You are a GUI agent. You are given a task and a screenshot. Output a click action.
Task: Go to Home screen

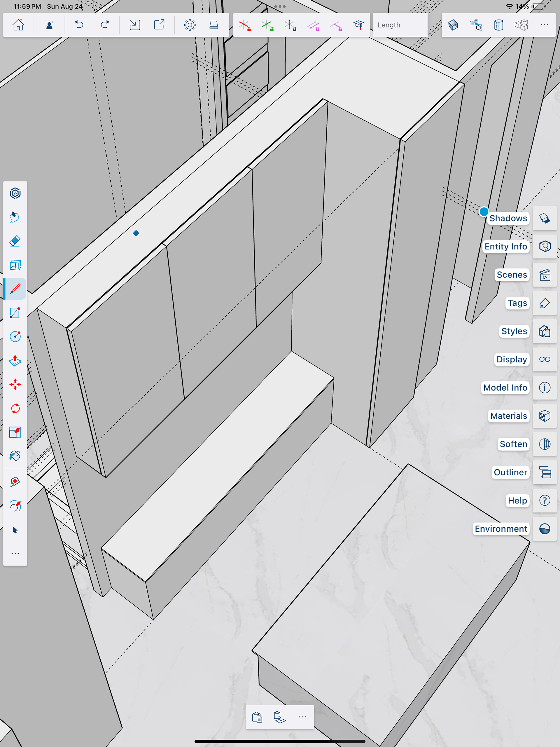pos(18,25)
